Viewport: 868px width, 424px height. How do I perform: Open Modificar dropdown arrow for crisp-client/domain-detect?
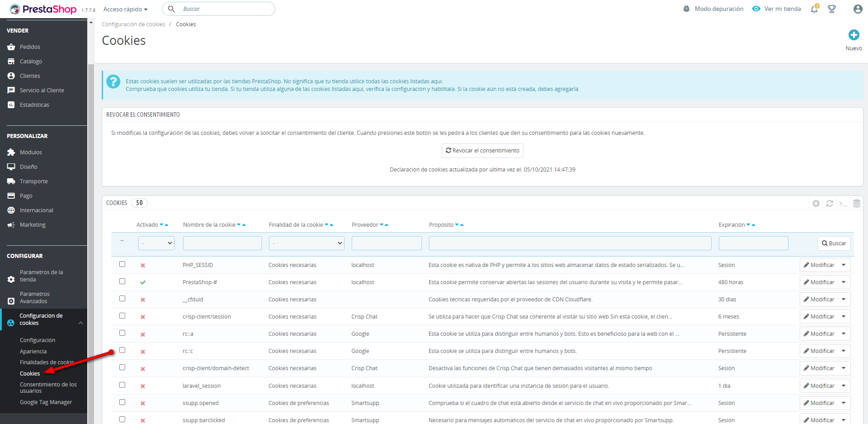pyautogui.click(x=844, y=368)
